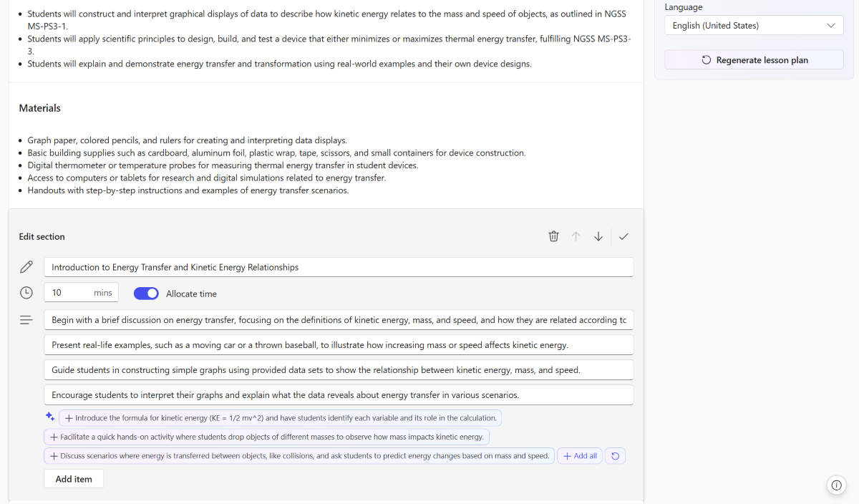Open the Language dropdown
Image resolution: width=859 pixels, height=504 pixels.
point(754,25)
